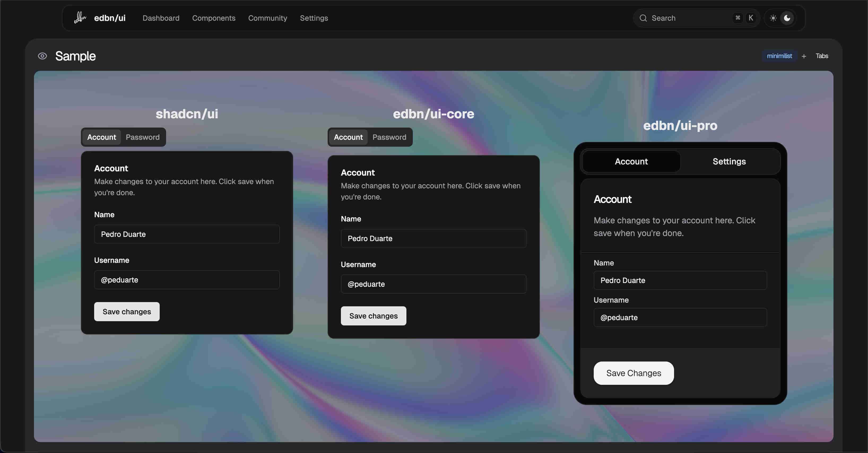Switch to dark mode moon icon
Screen dimensions: 868x453
click(787, 18)
